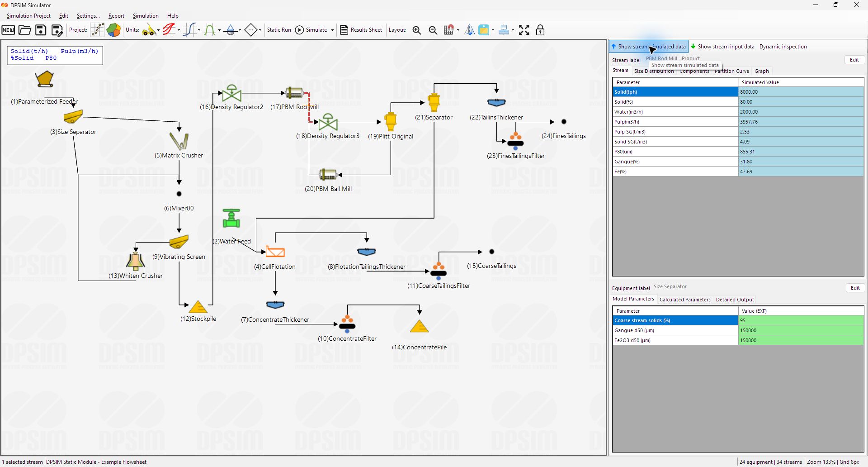Switch to the Graph tab
The width and height of the screenshot is (868, 467).
[762, 71]
